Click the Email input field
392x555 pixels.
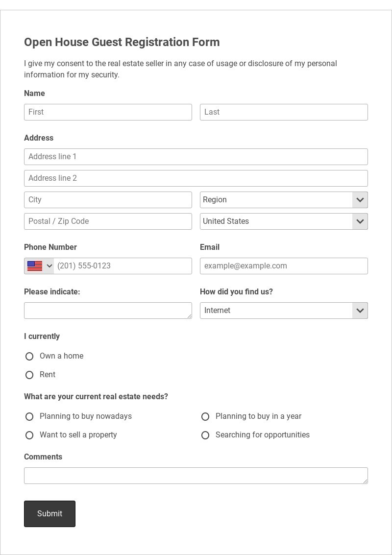284,266
